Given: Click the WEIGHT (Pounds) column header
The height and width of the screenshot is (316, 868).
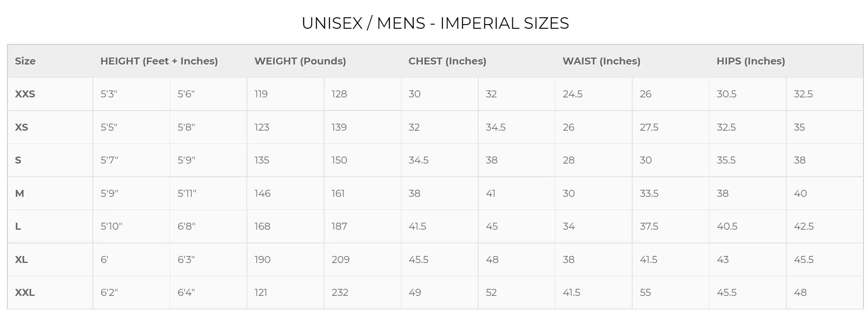Looking at the screenshot, I should click(300, 61).
